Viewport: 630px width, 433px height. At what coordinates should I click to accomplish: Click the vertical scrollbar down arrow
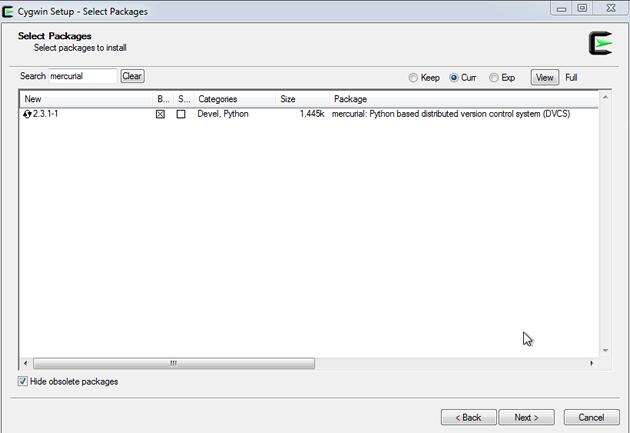click(x=605, y=351)
